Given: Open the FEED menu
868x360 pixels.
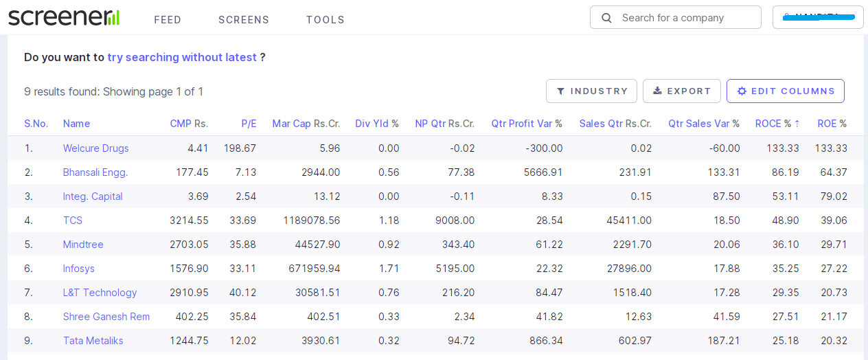Looking at the screenshot, I should click(x=168, y=20).
